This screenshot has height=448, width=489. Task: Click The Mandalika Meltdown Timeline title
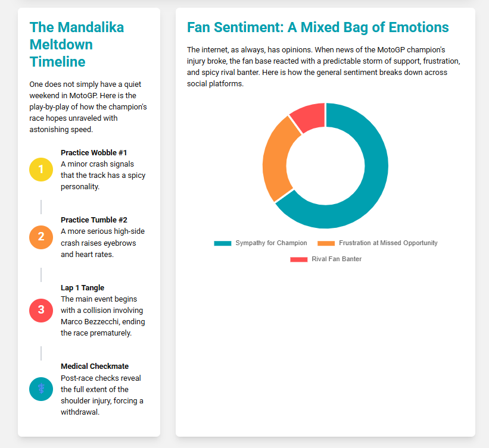point(77,45)
